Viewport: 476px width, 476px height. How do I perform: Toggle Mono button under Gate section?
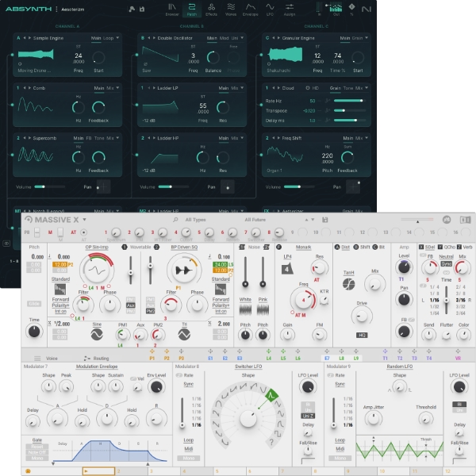click(x=37, y=458)
